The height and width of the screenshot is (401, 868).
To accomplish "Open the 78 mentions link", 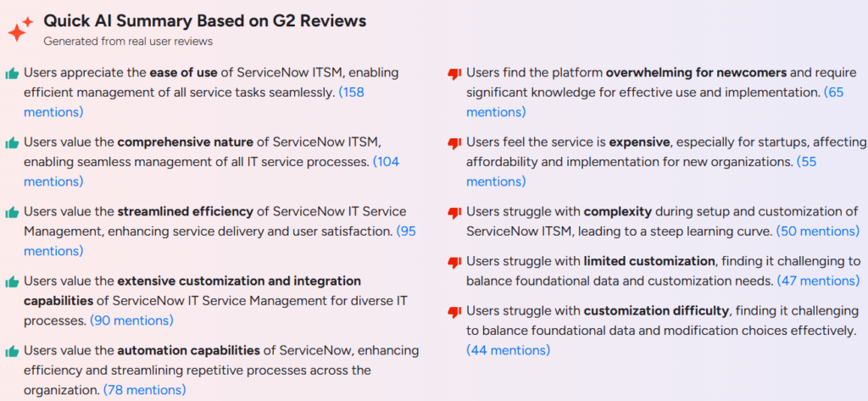I will click(x=144, y=390).
